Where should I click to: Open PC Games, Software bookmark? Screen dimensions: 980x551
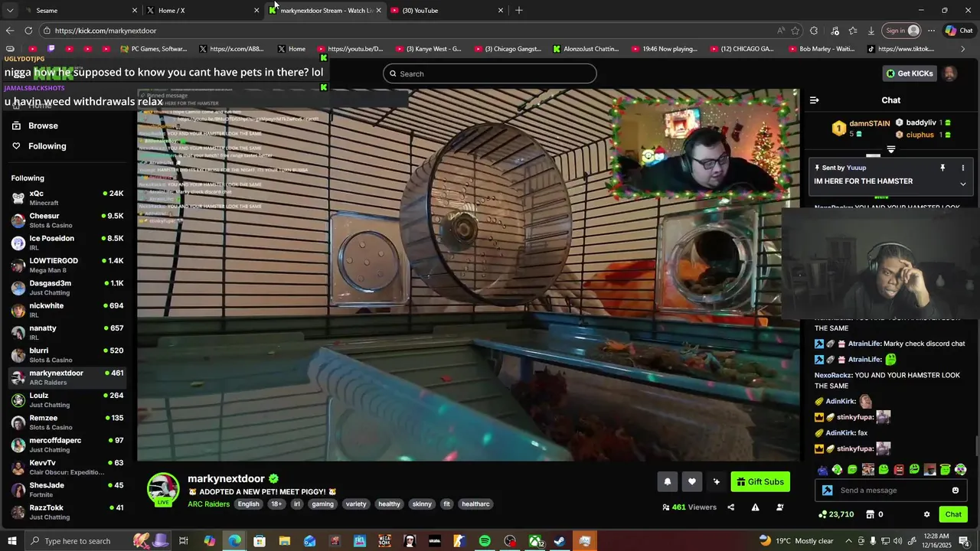(154, 49)
